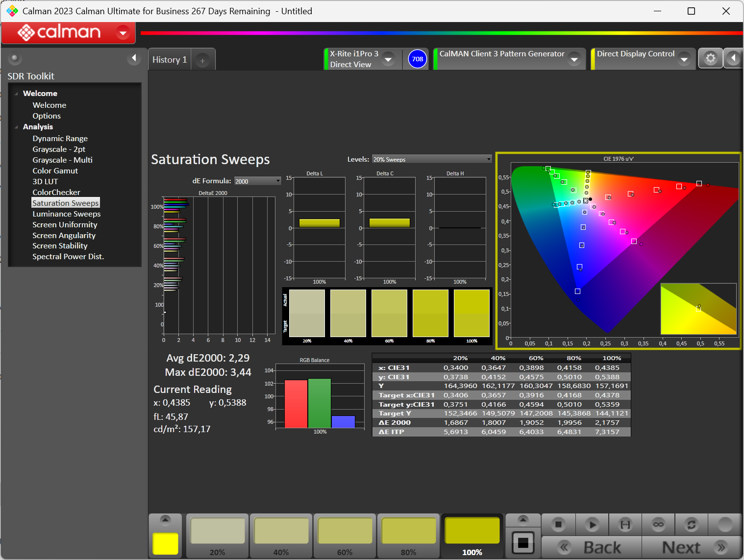Click the Back button
Screen dimensions: 744x560
pyautogui.click(x=592, y=547)
